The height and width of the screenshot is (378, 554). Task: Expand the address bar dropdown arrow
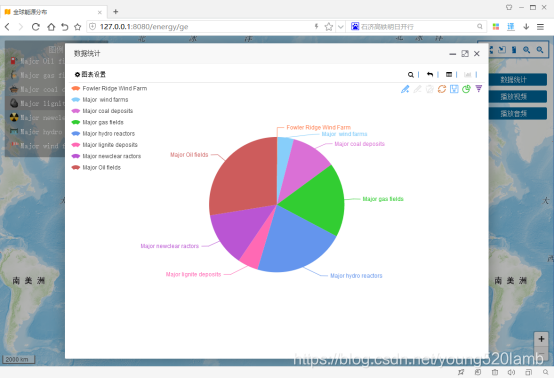point(341,27)
